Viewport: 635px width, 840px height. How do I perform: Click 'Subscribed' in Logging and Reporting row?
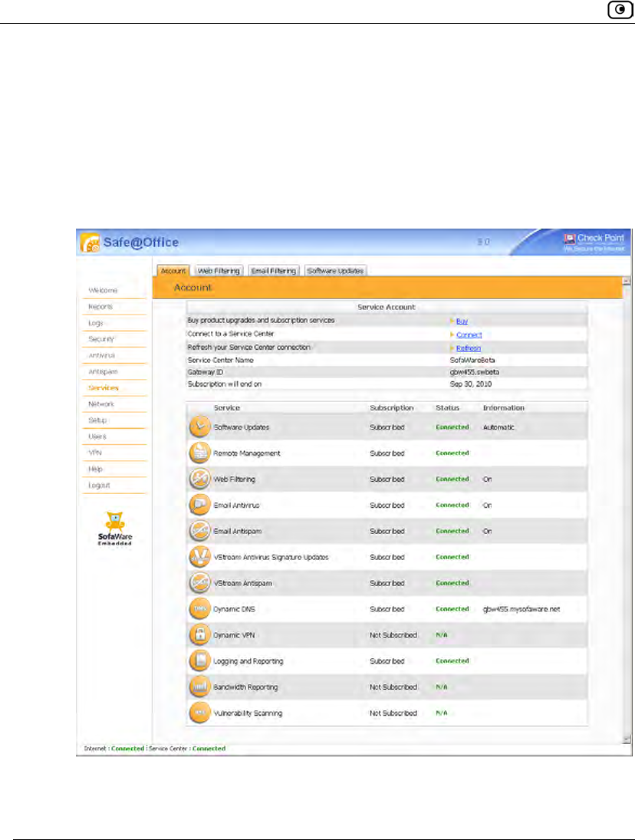coord(387,661)
